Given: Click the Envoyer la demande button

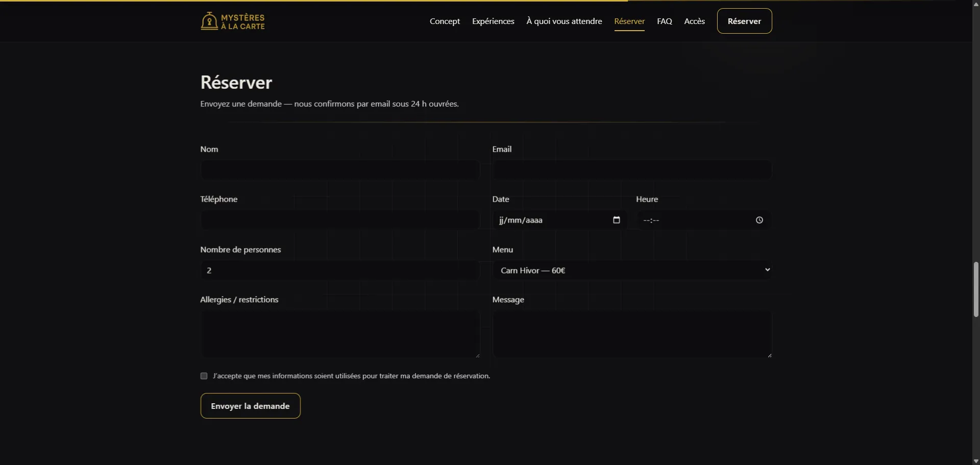Looking at the screenshot, I should click(x=250, y=406).
